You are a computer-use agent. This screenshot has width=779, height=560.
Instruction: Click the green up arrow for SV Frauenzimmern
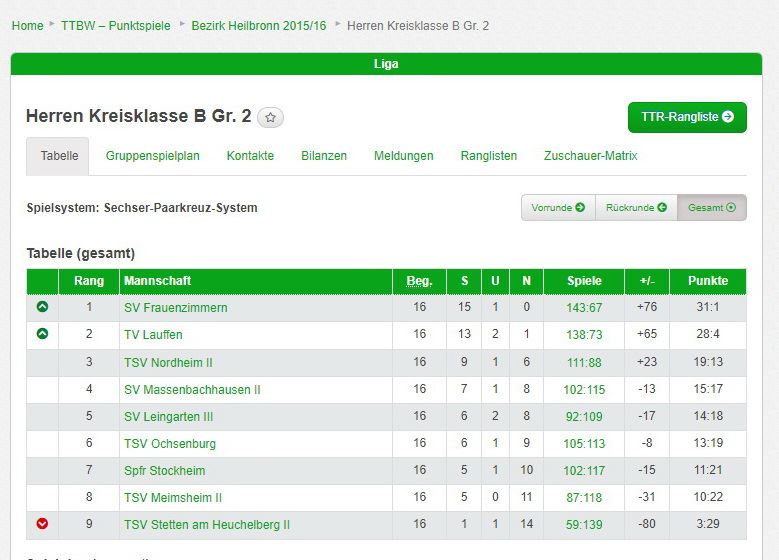(x=42, y=307)
